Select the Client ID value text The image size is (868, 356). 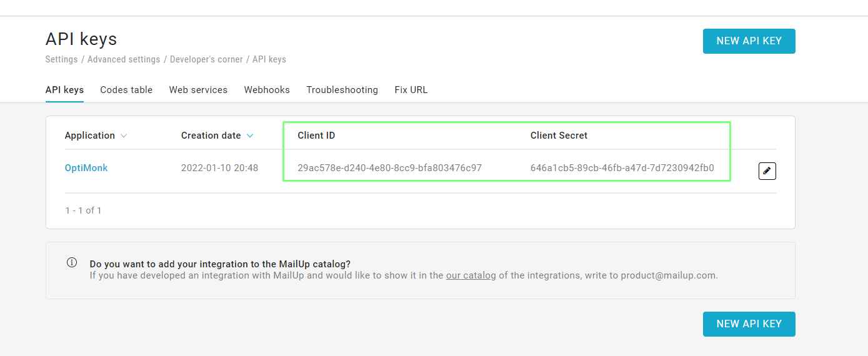point(389,168)
